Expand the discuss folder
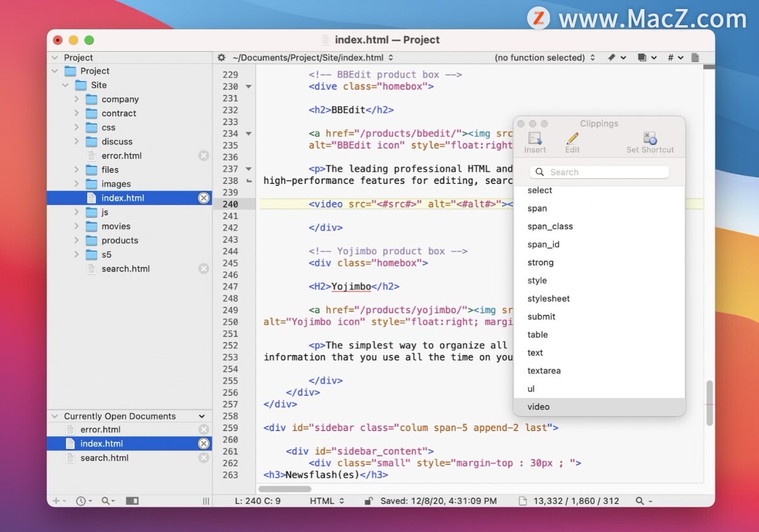Screen dimensions: 759x532 (x=76, y=141)
